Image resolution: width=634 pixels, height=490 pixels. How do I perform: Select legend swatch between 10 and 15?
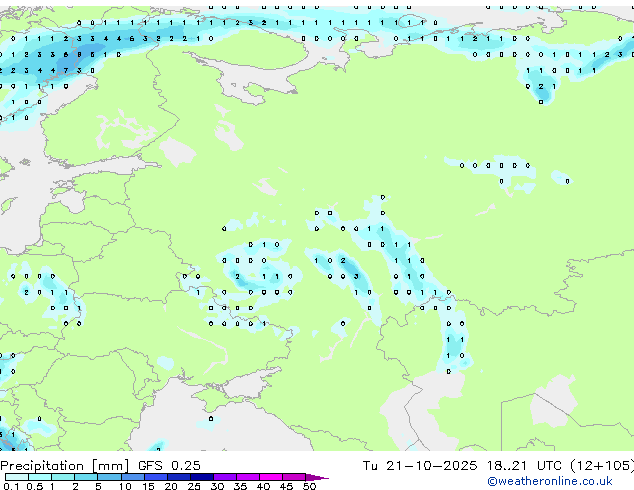(133, 477)
